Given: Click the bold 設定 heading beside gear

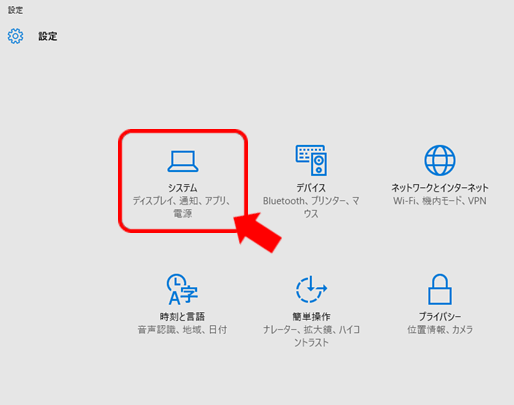Looking at the screenshot, I should coord(48,36).
